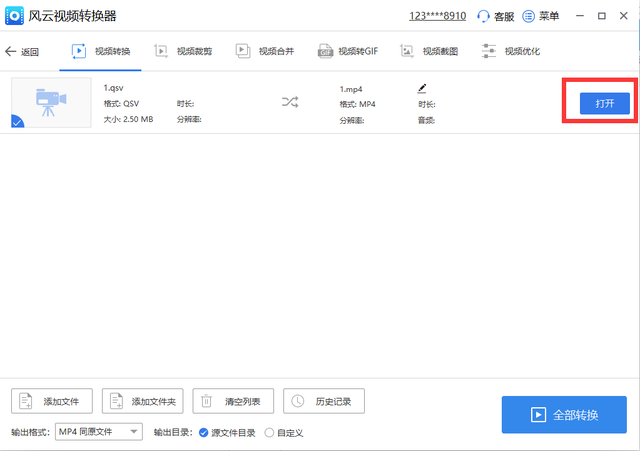Screen dimensions: 640x451
Task: Click the GIF file icon
Action: (x=325, y=51)
